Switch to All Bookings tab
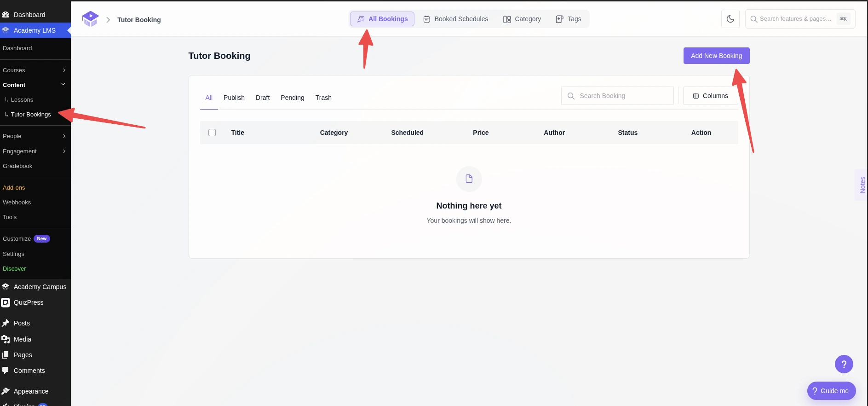 click(x=382, y=19)
